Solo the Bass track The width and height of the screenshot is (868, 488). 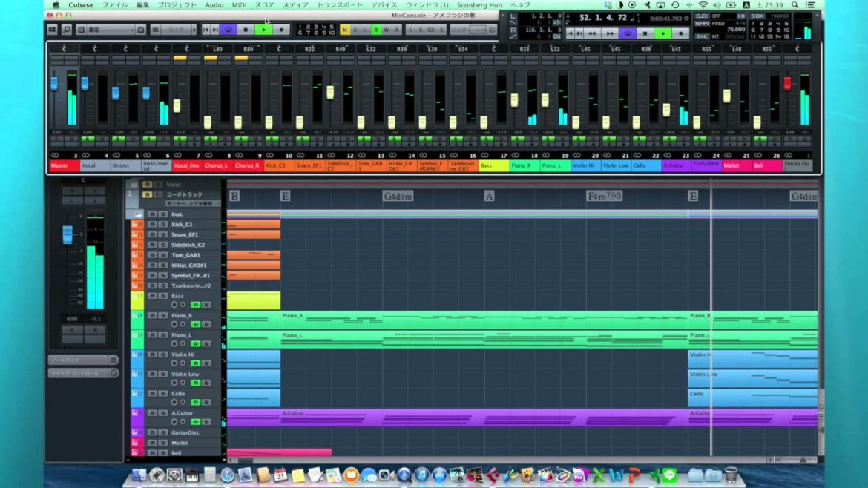click(x=162, y=296)
